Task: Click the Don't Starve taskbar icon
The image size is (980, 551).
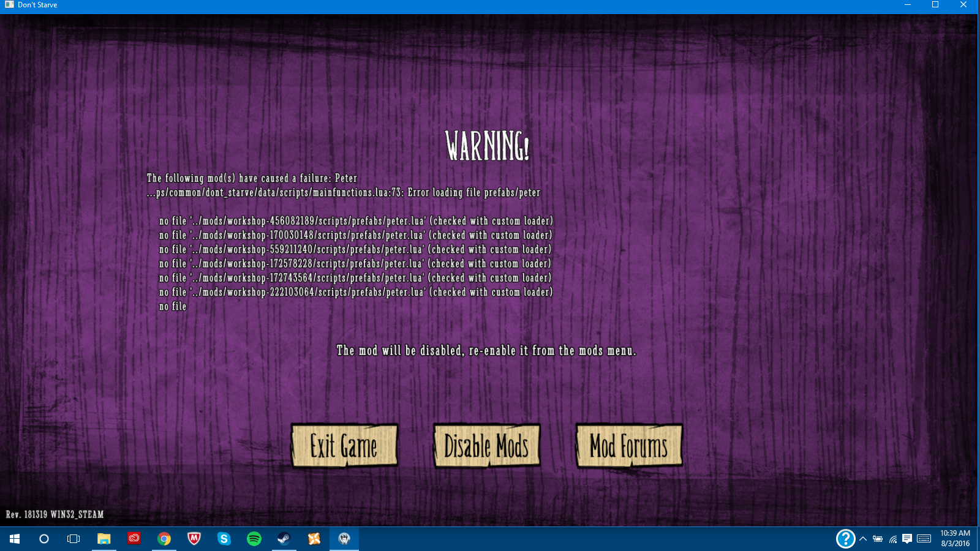Action: pyautogui.click(x=344, y=539)
